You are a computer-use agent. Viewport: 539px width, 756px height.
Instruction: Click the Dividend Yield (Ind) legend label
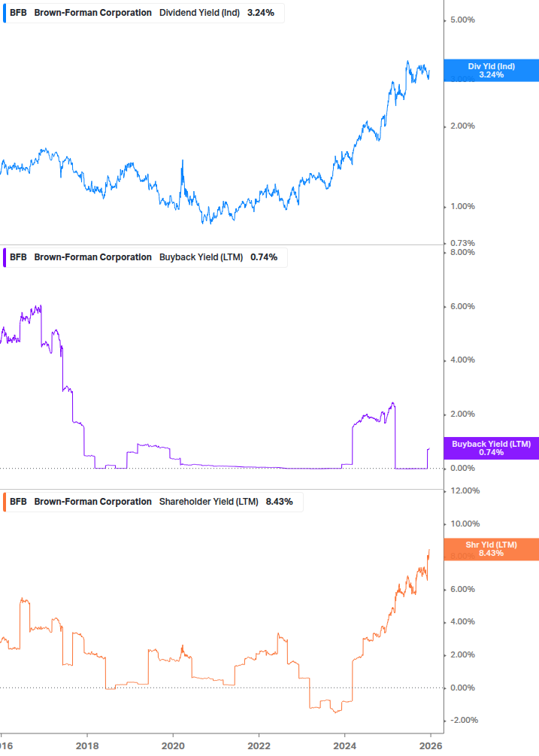pos(199,13)
